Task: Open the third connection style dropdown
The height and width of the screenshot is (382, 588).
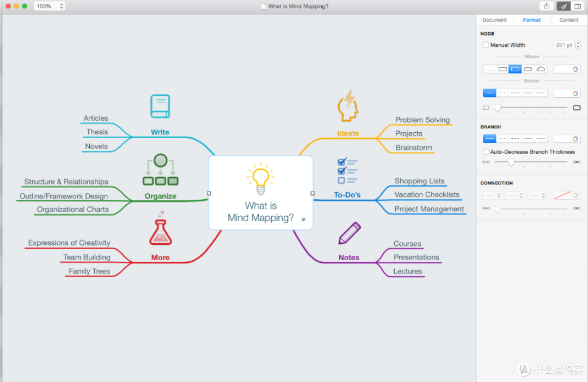Action: click(x=537, y=196)
